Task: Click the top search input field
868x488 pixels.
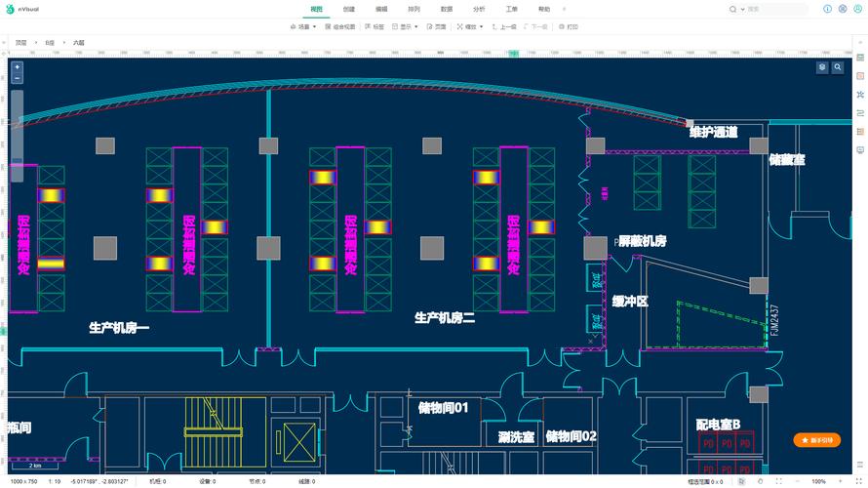Action: pyautogui.click(x=776, y=10)
